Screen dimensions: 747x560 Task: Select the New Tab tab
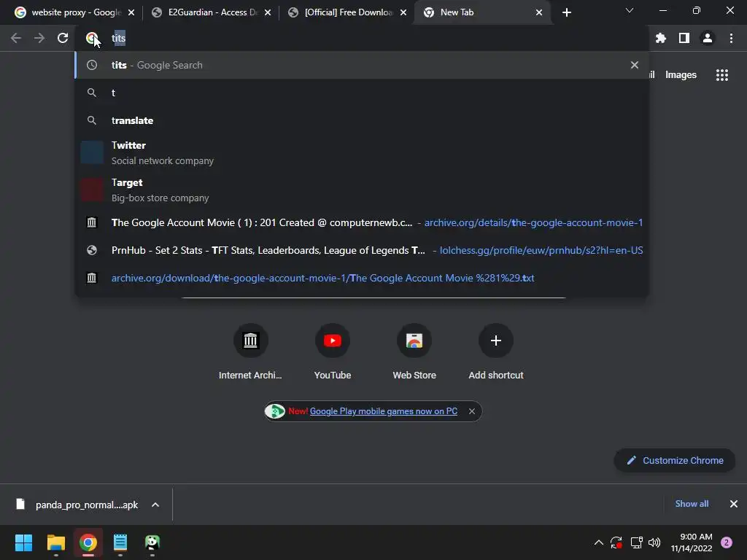pyautogui.click(x=483, y=12)
